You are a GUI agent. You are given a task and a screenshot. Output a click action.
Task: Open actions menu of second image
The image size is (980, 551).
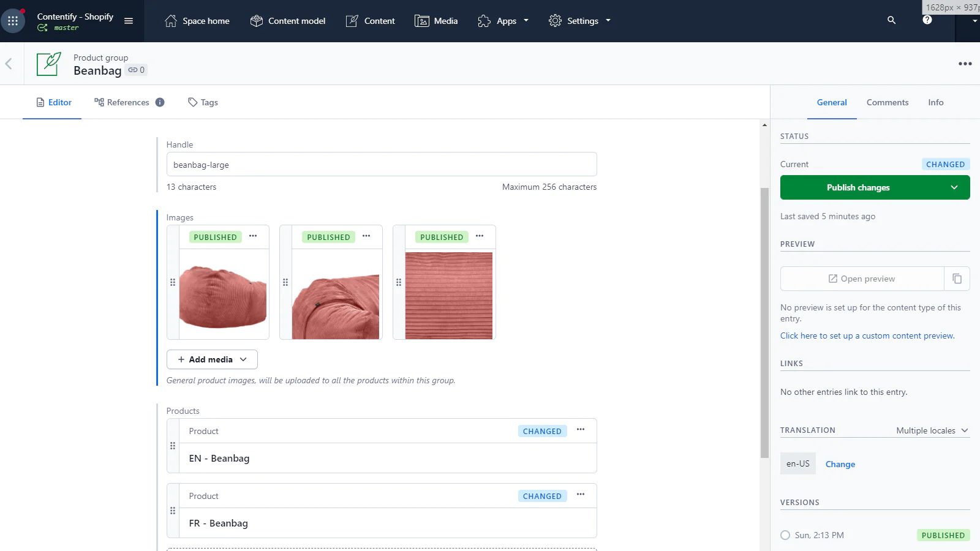click(x=366, y=236)
